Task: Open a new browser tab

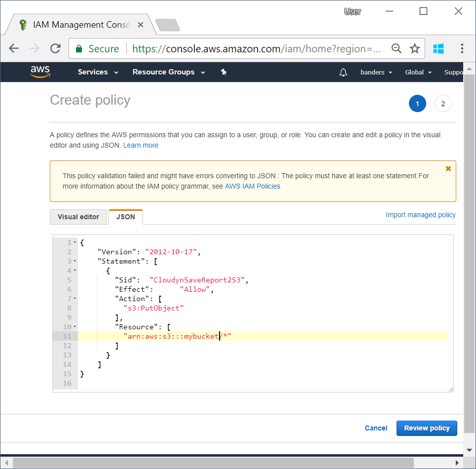Action: coord(167,25)
